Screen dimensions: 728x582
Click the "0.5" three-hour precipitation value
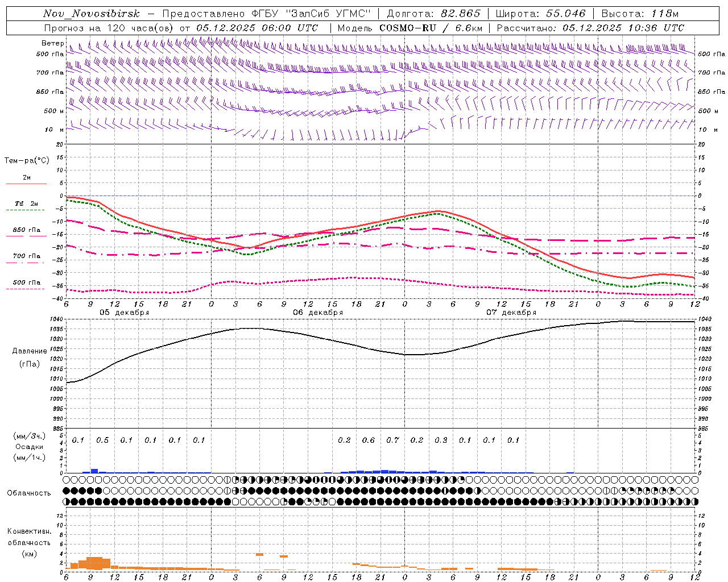point(102,440)
